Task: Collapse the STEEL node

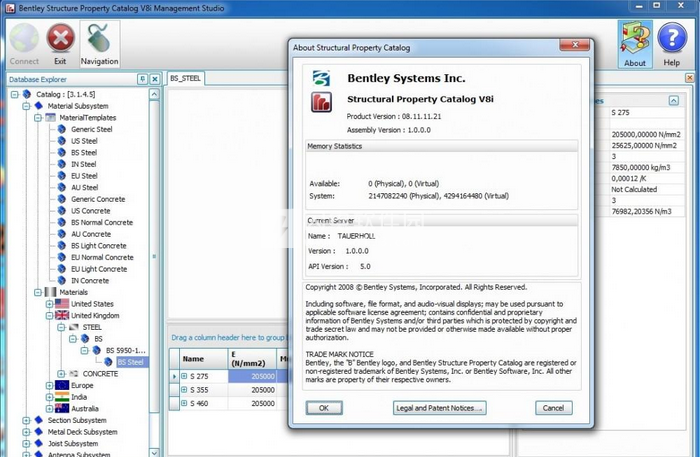Action: pos(61,327)
